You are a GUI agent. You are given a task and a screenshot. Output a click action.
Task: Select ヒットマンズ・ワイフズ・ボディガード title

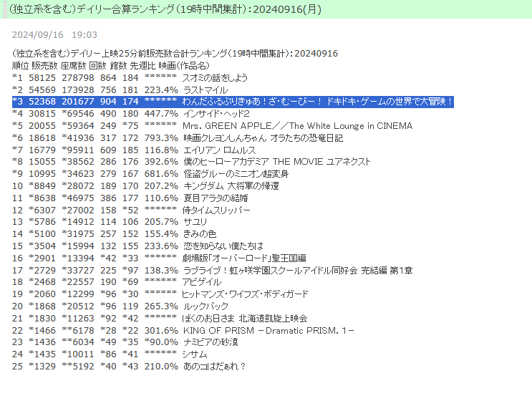coord(245,294)
